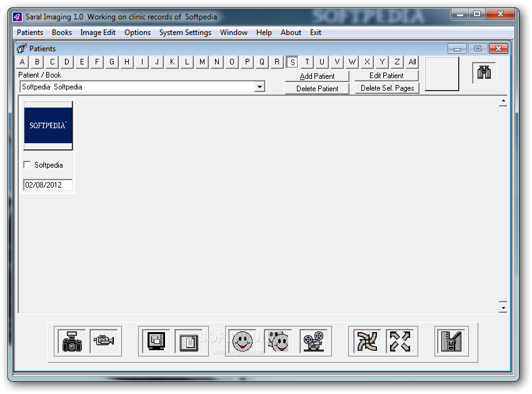This screenshot has height=394, width=532.
Task: Click the 02/08/2012 date field
Action: (48, 185)
